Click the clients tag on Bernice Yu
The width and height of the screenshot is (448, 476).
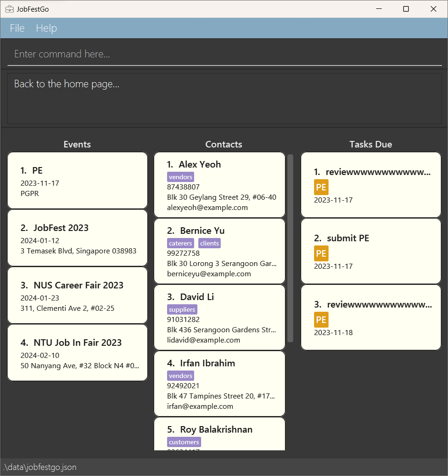coord(210,243)
